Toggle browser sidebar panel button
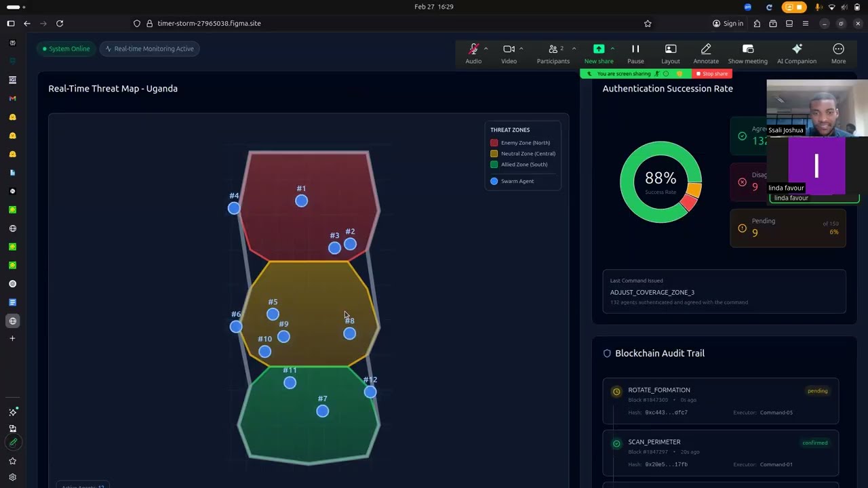The image size is (868, 488). (x=11, y=23)
